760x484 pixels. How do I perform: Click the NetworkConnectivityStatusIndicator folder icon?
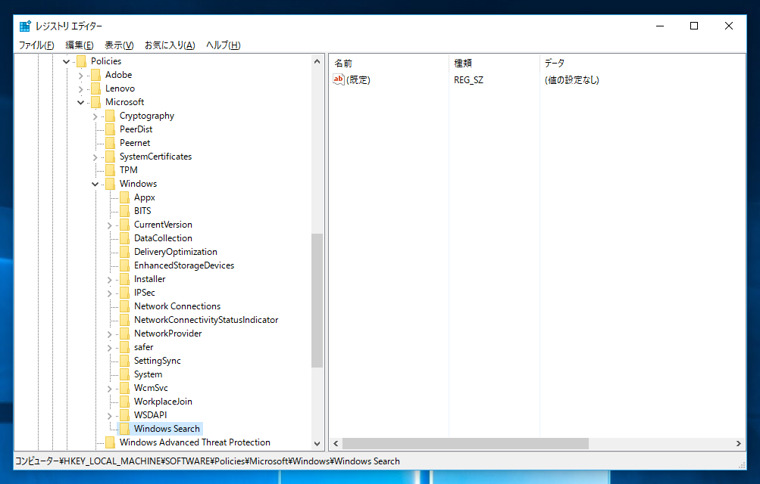125,320
